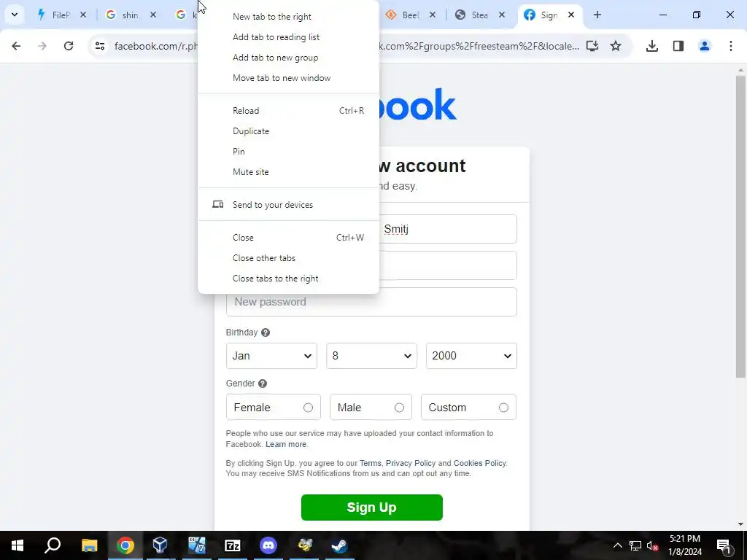747x560 pixels.
Task: Open the birthday day dropdown
Action: [x=371, y=356]
